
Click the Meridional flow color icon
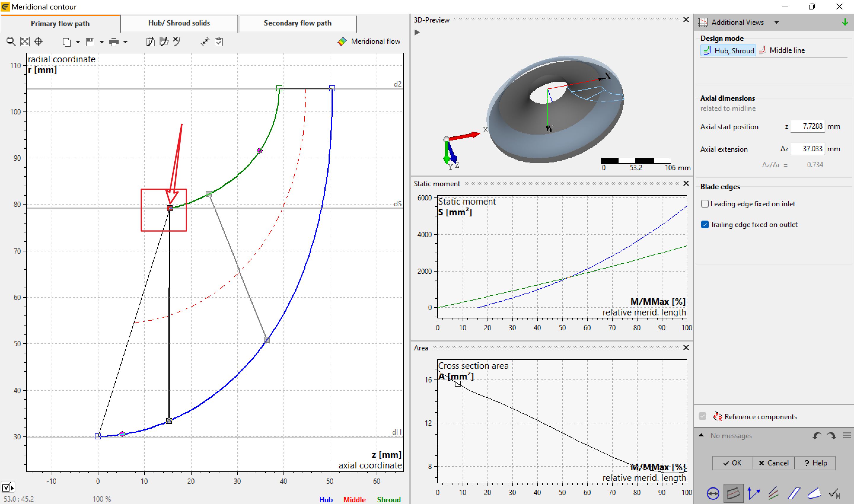tap(342, 42)
